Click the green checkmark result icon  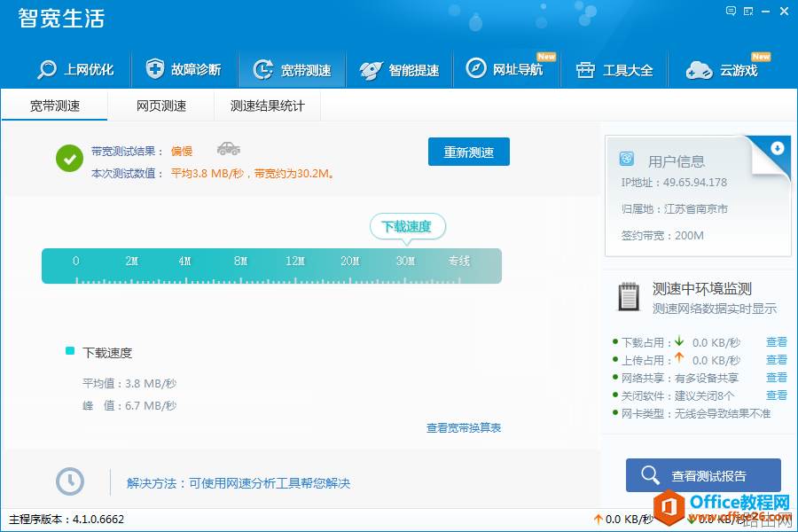(70, 159)
